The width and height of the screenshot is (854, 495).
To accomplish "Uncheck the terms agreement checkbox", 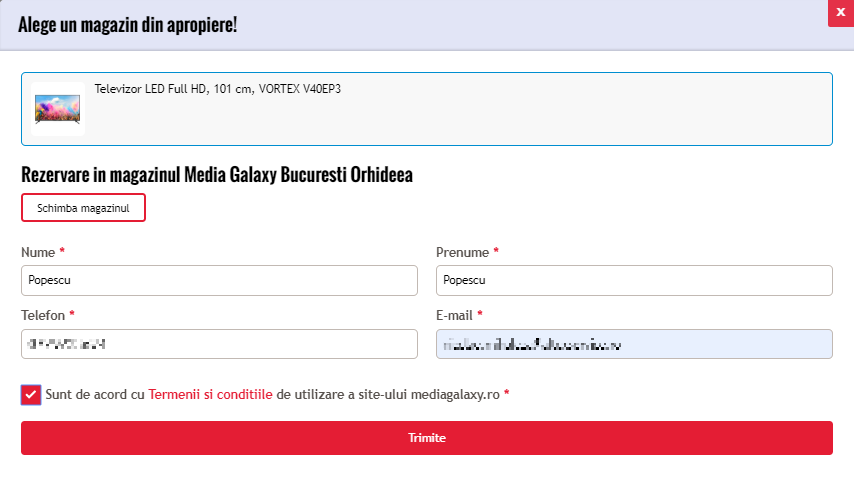I will coord(31,395).
